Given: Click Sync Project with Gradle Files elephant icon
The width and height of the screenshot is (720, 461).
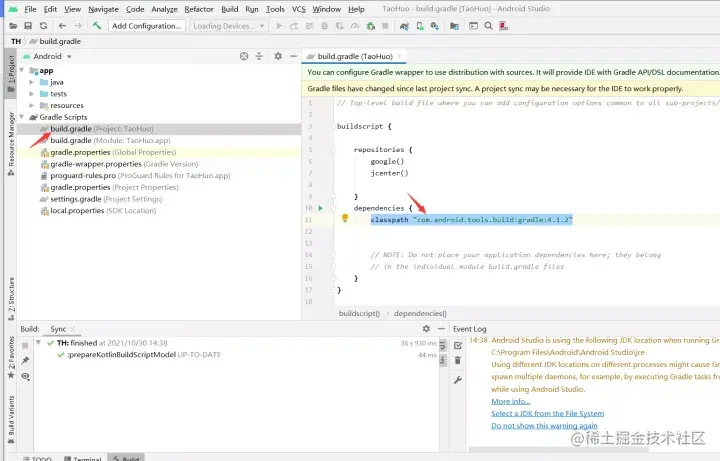Looking at the screenshot, I should (x=404, y=26).
